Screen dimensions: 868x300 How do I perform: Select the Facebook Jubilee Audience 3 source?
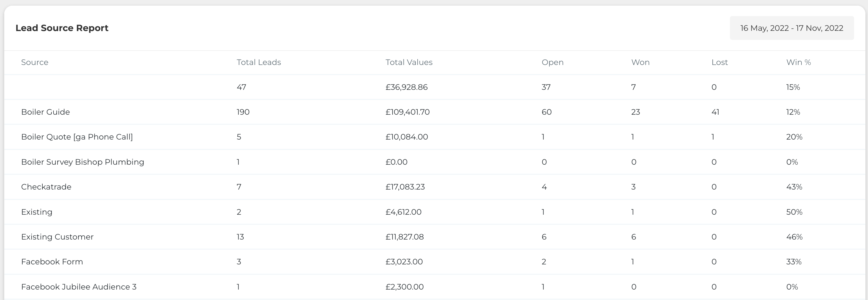coord(78,286)
